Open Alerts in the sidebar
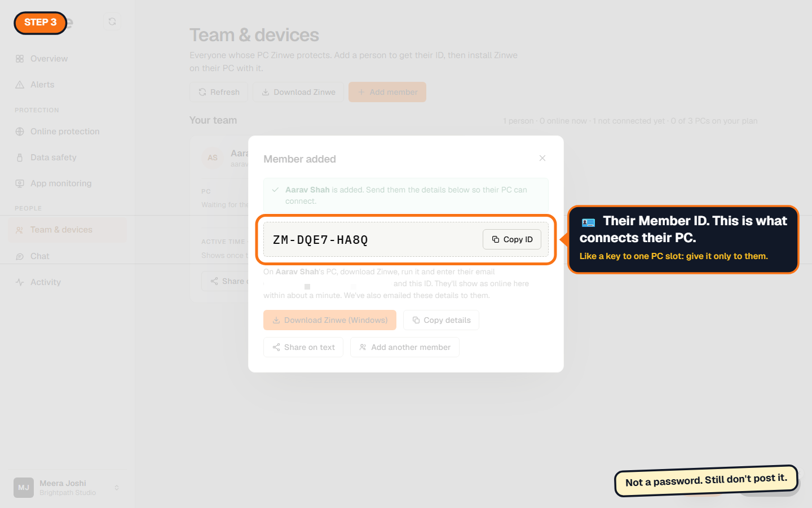This screenshot has height=508, width=812. pos(67,85)
